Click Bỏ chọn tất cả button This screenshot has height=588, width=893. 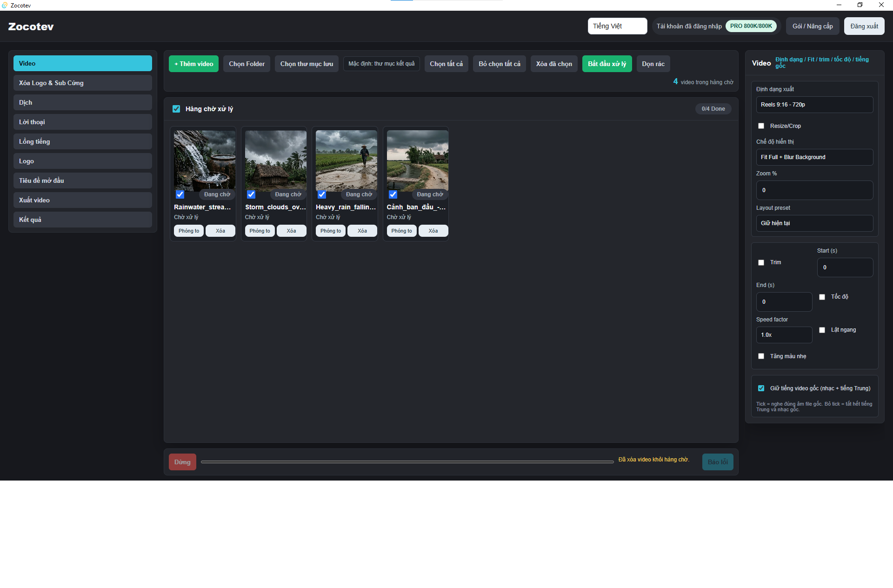(x=500, y=64)
